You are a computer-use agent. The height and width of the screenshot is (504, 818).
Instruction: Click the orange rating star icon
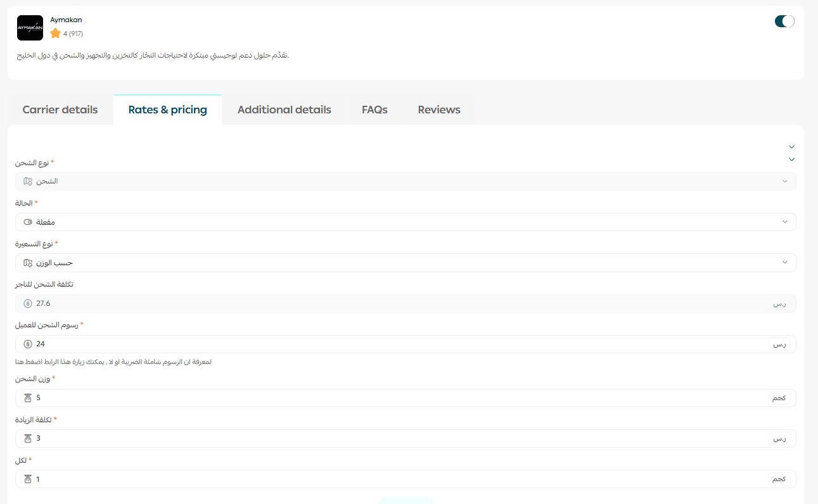pyautogui.click(x=55, y=34)
